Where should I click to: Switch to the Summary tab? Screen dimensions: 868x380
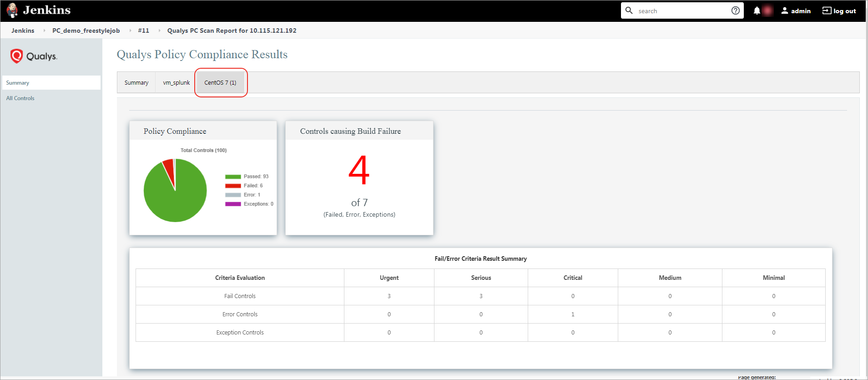(136, 82)
